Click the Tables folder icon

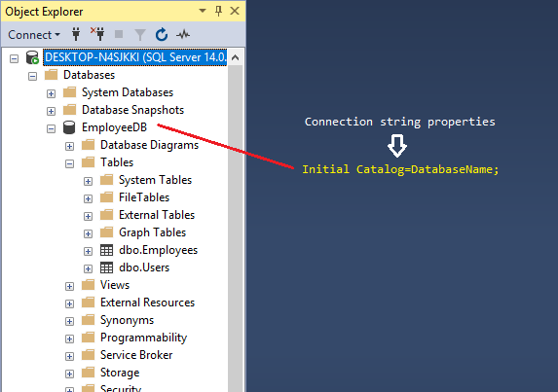pyautogui.click(x=89, y=162)
